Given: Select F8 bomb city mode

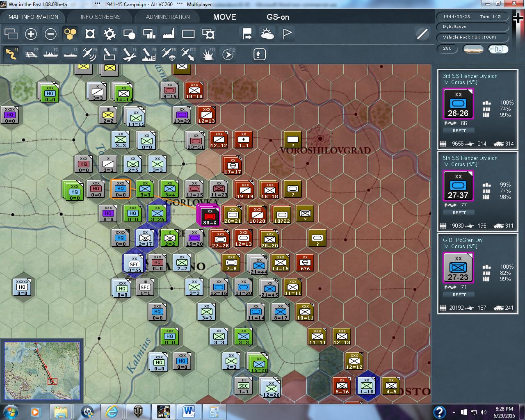Looking at the screenshot, I should coord(149,54).
